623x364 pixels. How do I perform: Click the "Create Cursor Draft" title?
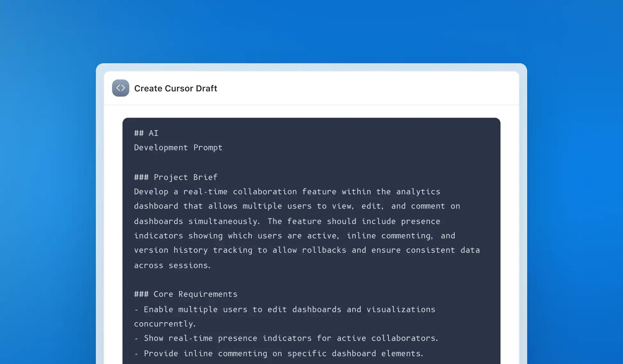point(175,88)
